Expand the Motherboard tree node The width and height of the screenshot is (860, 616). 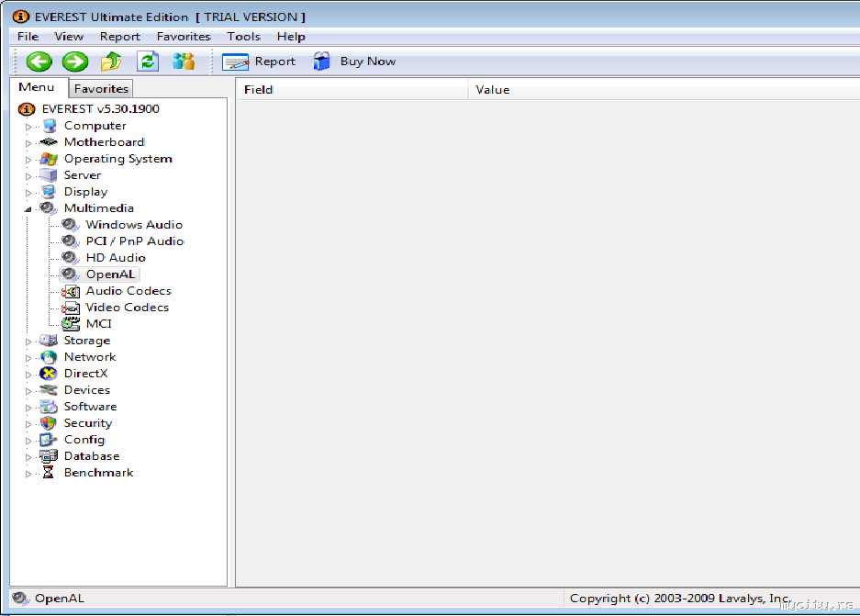(x=28, y=143)
